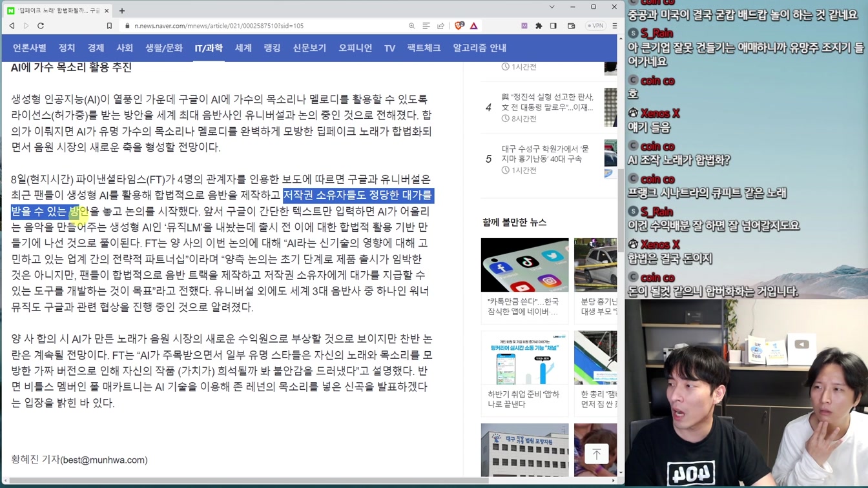Screen dimensions: 868x488
Task: Click the Xenos X username above 얘기 들음
Action: pyautogui.click(x=659, y=114)
